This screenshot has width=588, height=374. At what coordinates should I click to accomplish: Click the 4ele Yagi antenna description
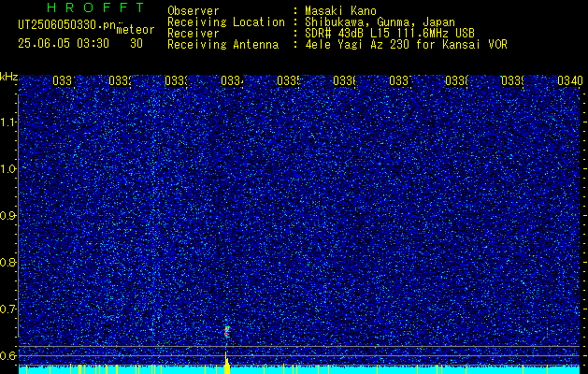(406, 45)
